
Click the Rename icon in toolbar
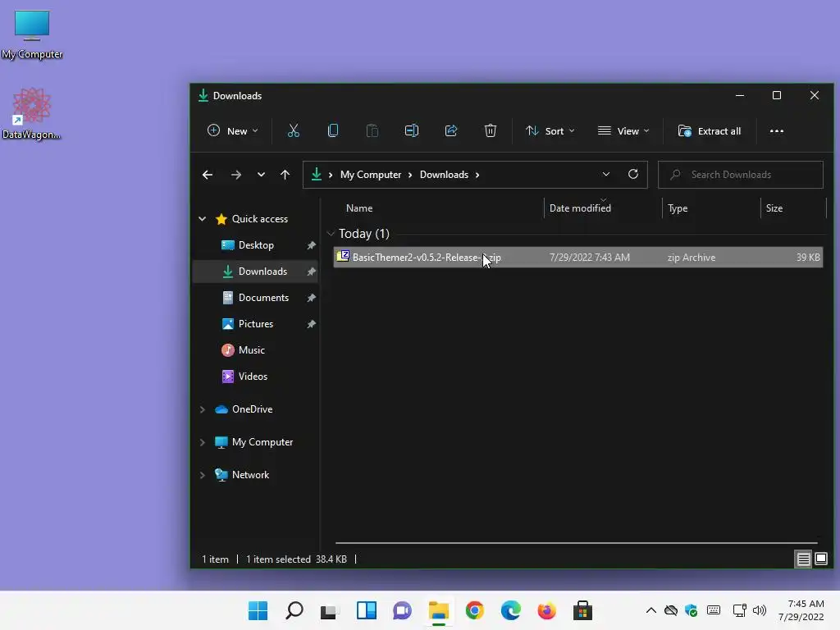pos(412,130)
